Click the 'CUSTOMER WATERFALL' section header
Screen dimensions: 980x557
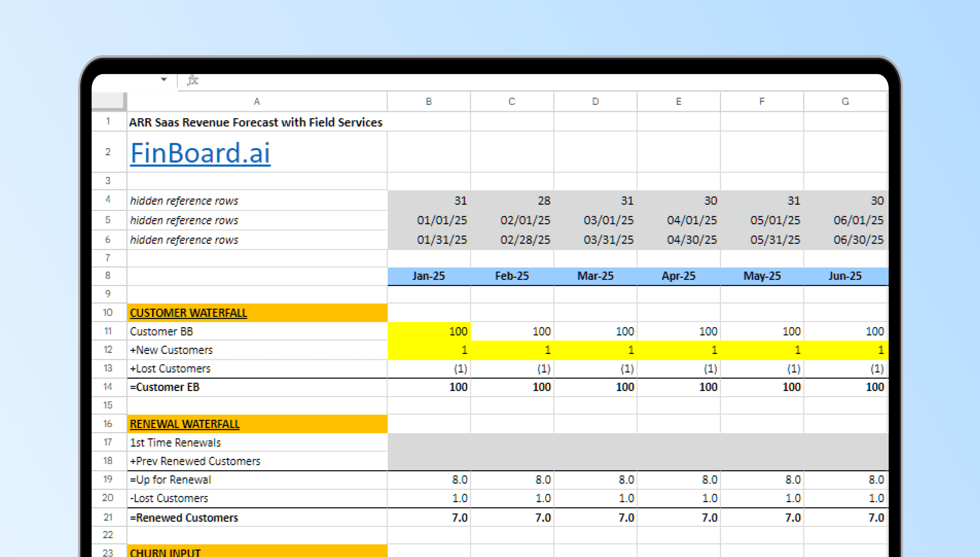tap(257, 313)
